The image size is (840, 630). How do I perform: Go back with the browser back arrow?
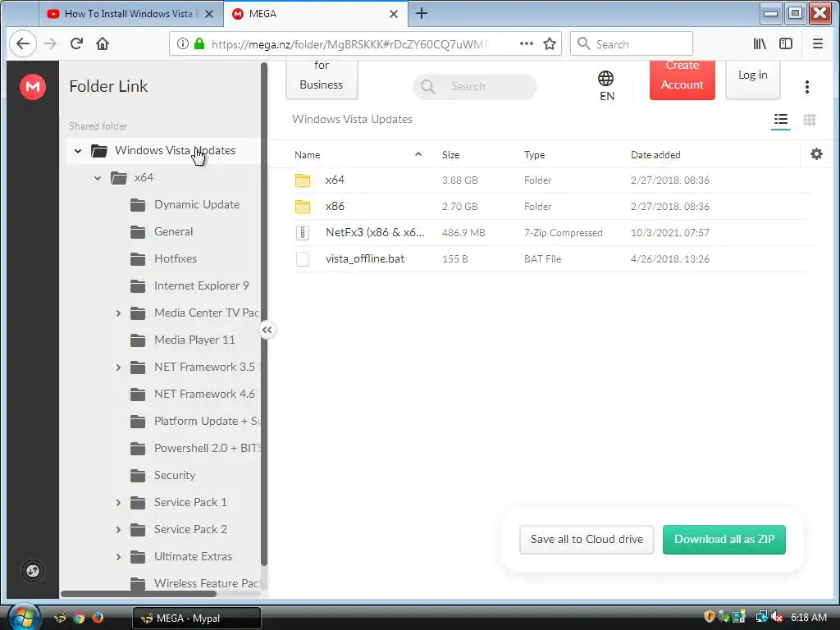point(22,43)
